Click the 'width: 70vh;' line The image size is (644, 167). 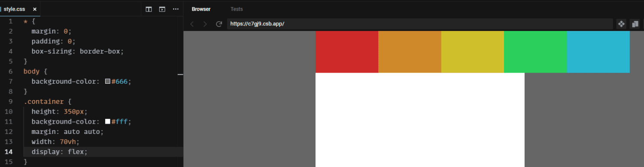coord(55,142)
